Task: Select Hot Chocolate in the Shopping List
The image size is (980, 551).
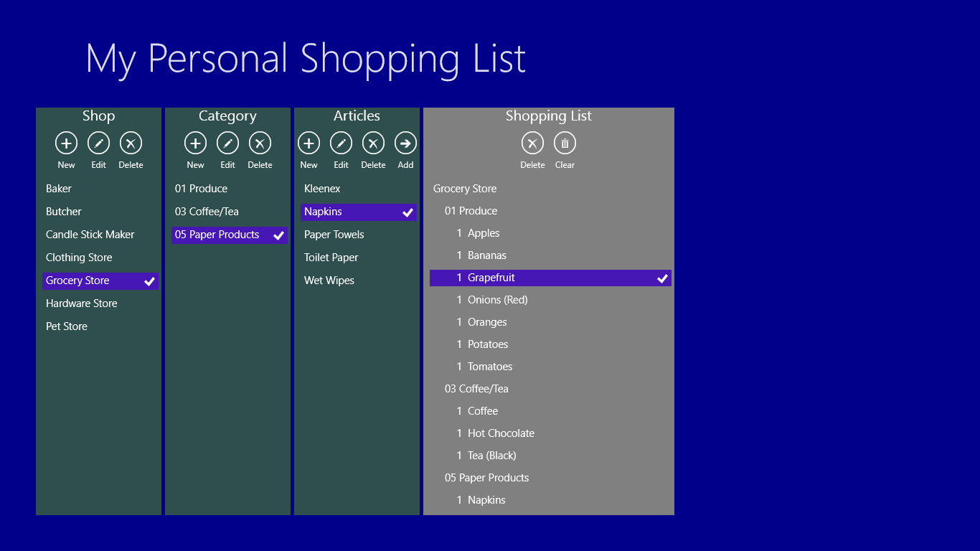Action: 501,433
